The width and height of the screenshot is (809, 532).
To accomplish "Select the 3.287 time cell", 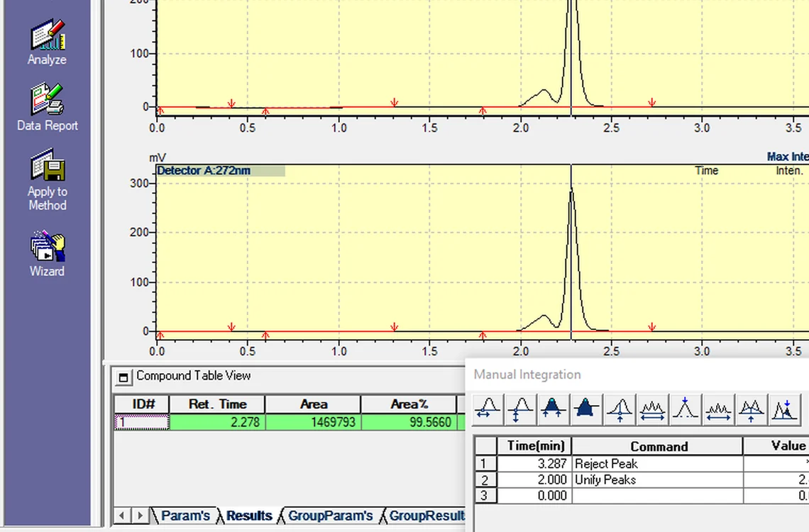I will (x=534, y=463).
